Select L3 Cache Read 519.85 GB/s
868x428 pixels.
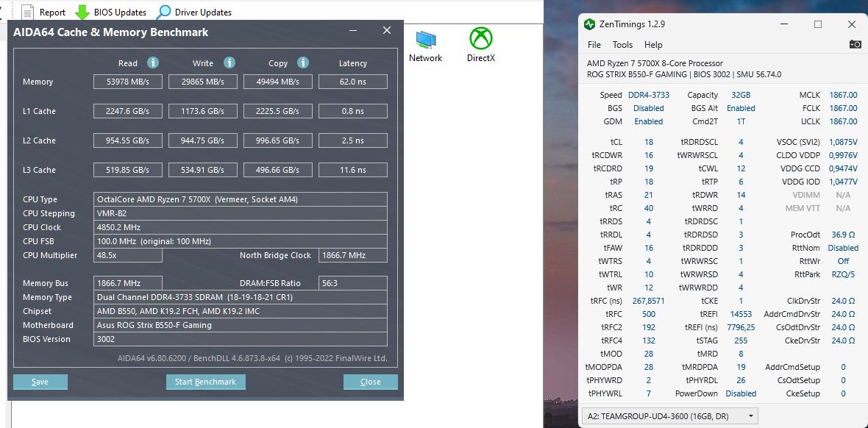127,170
